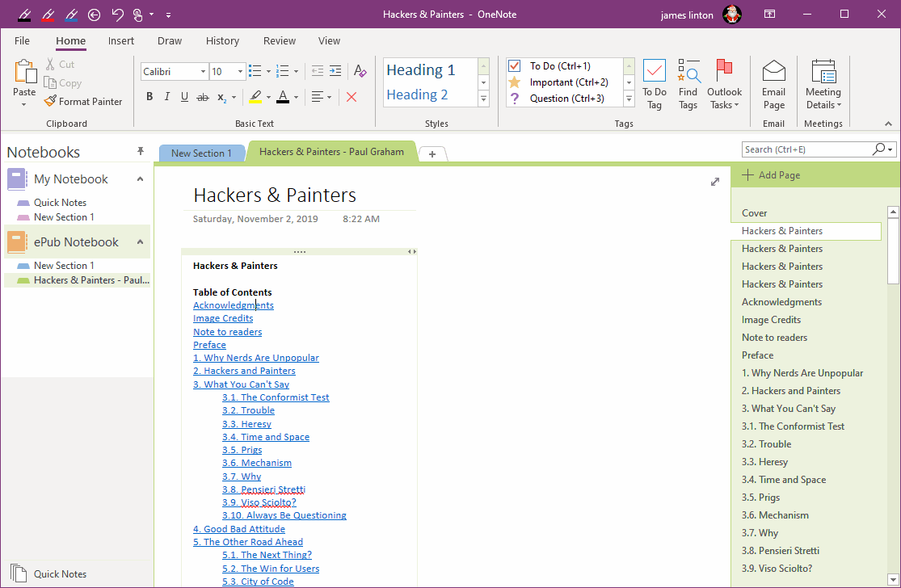The width and height of the screenshot is (901, 588).
Task: Select Email Page
Action: click(773, 81)
